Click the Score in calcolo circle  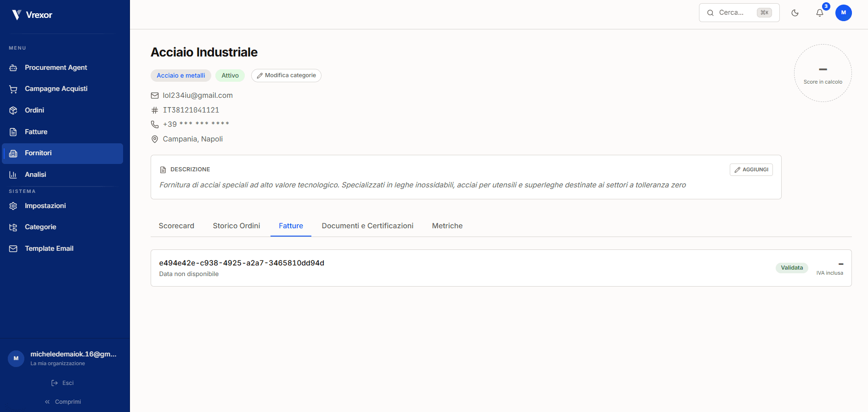[823, 73]
